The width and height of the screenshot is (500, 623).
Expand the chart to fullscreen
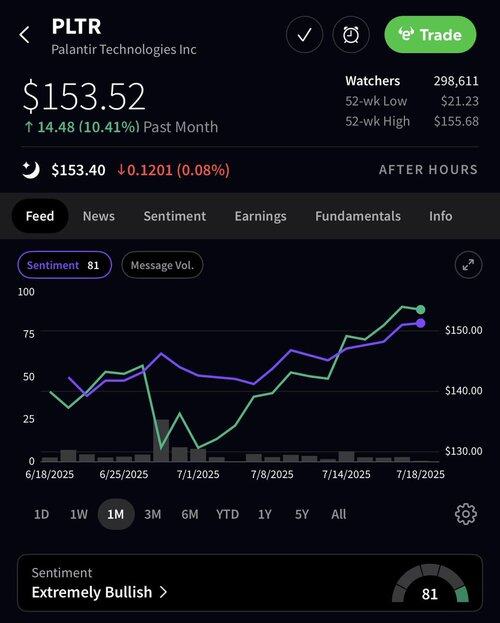468,265
